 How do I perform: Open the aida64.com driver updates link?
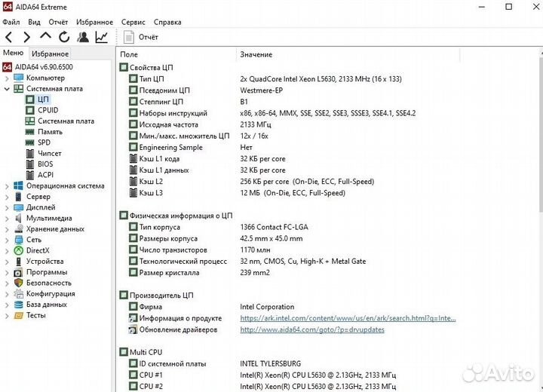click(x=312, y=329)
